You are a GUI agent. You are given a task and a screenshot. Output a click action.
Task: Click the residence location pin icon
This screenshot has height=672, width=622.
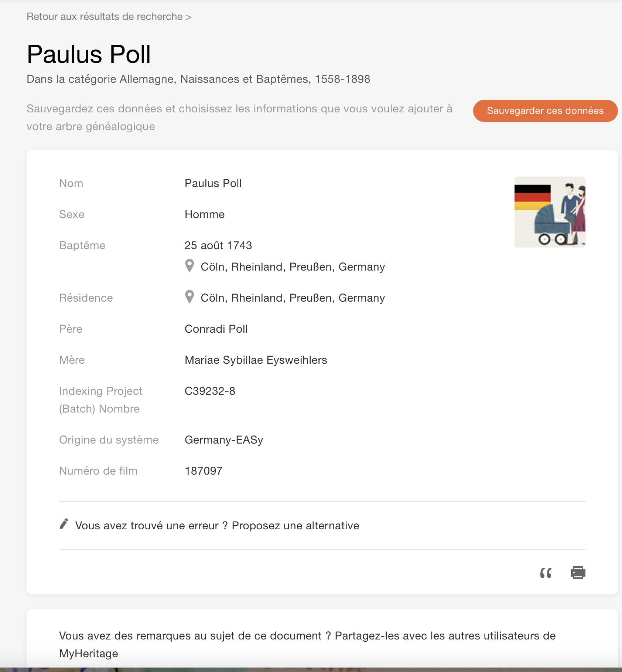(189, 297)
